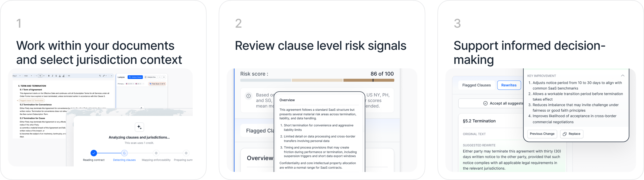Select the Rewrites tab

coord(509,85)
